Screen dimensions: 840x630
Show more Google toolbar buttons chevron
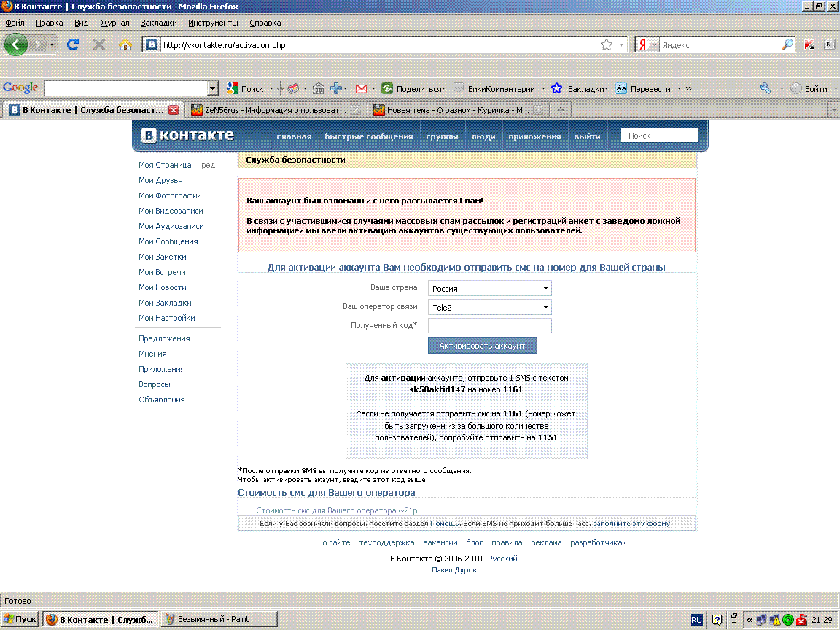click(688, 89)
